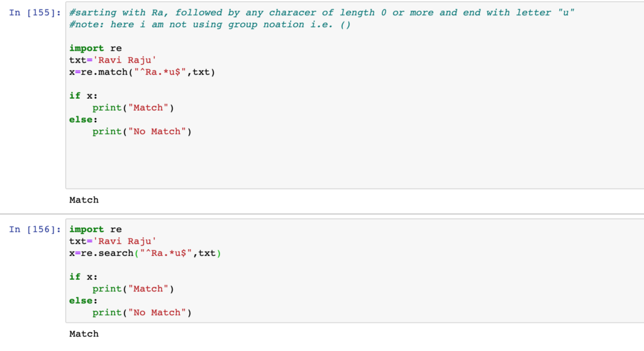The height and width of the screenshot is (351, 644).
Task: Click the In [156] cell prompt
Action: pos(35,230)
